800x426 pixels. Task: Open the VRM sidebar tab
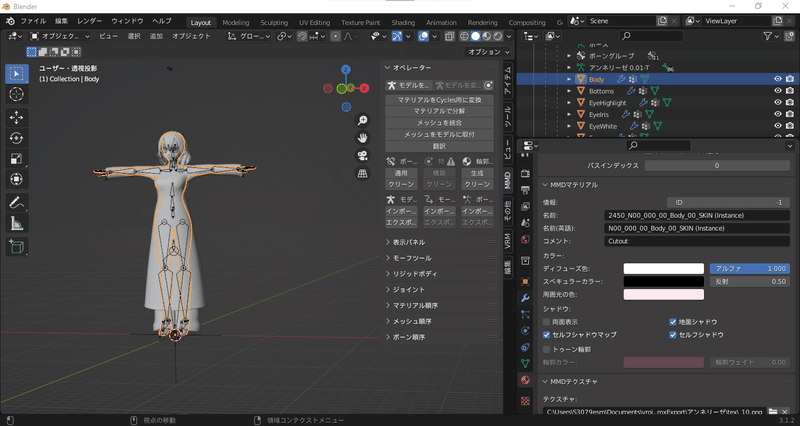[508, 241]
